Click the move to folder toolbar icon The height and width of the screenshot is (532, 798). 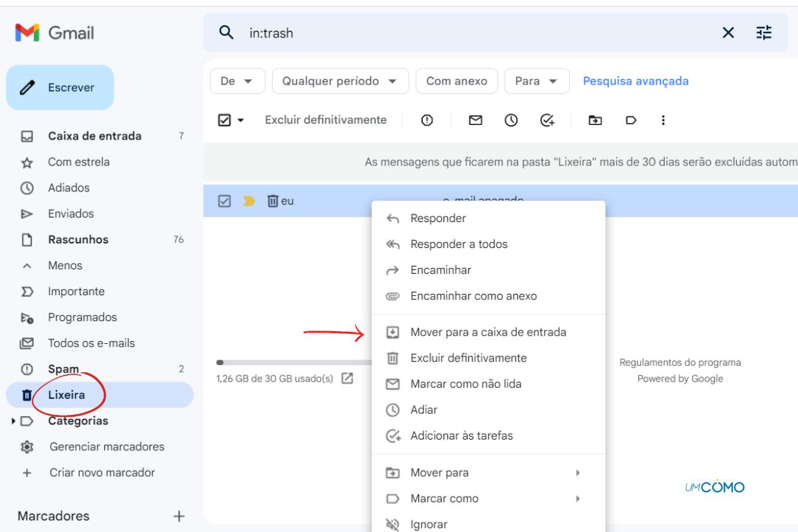[x=595, y=120]
